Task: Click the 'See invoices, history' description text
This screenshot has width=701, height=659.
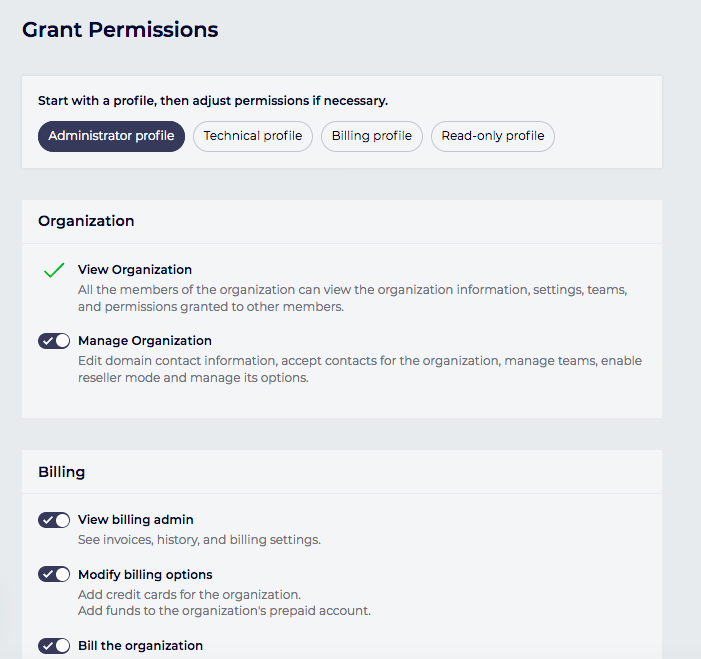Action: point(199,540)
